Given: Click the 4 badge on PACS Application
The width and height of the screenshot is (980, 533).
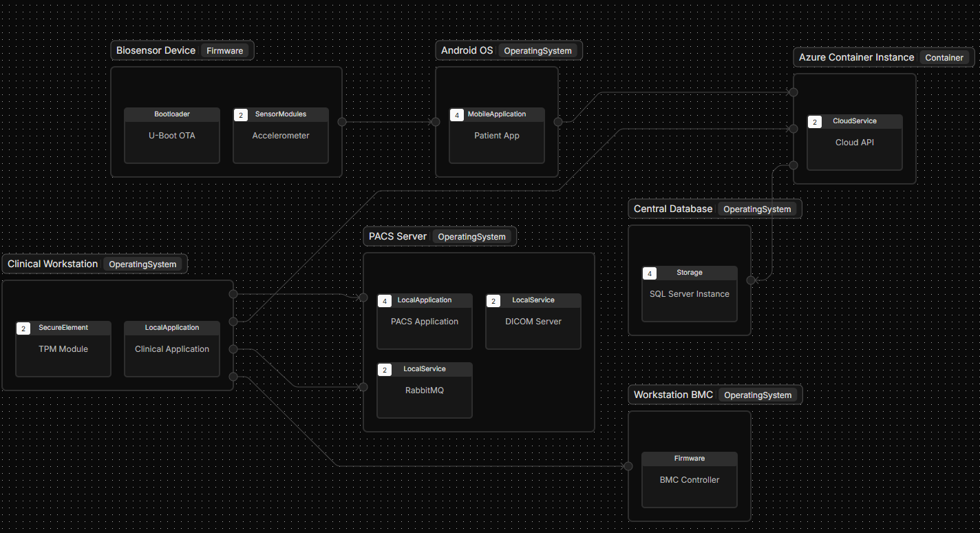Looking at the screenshot, I should [385, 301].
